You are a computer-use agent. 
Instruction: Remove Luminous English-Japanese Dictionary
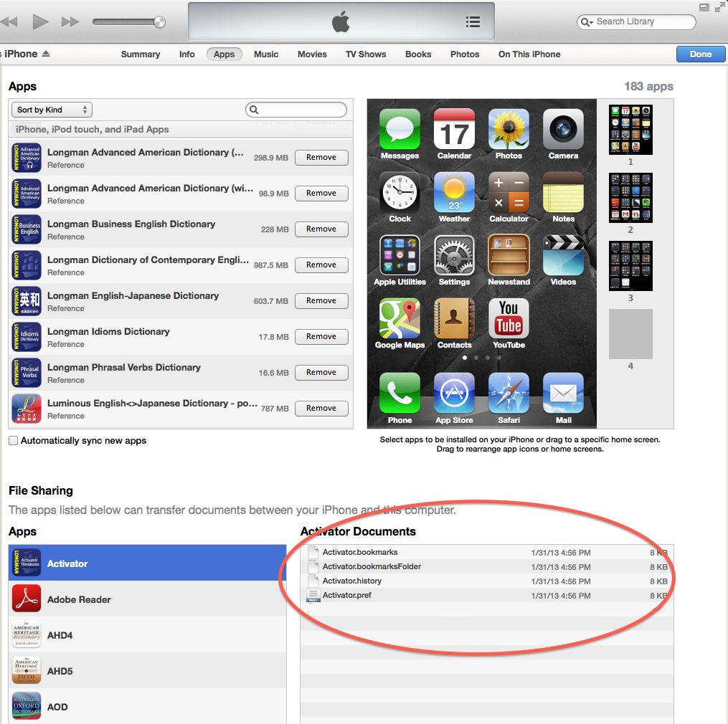(321, 409)
